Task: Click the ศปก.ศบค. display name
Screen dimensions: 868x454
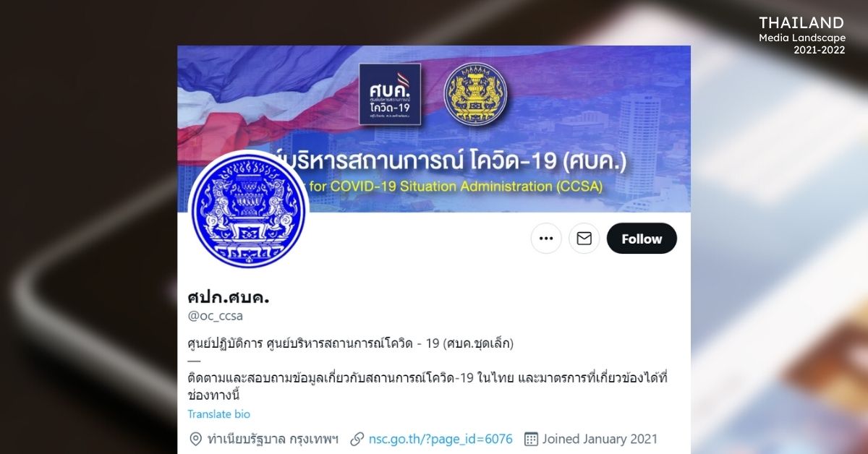Action: (224, 296)
